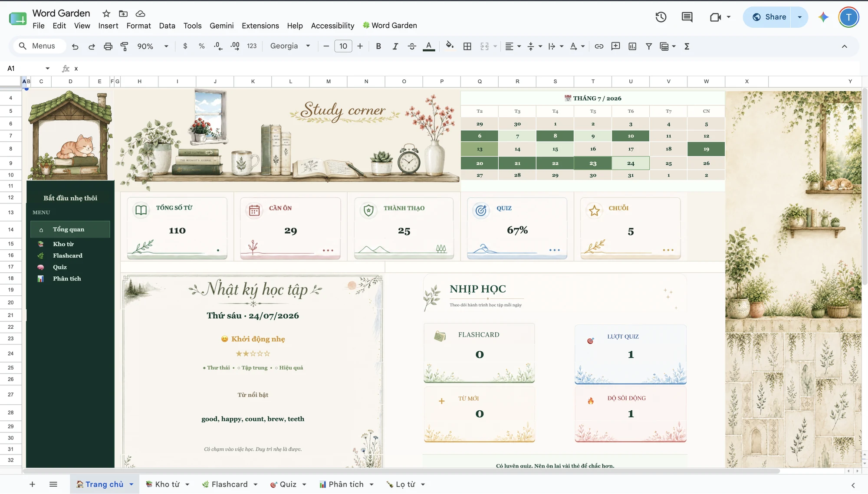
Task: Select the paint format roller tool
Action: pyautogui.click(x=125, y=46)
